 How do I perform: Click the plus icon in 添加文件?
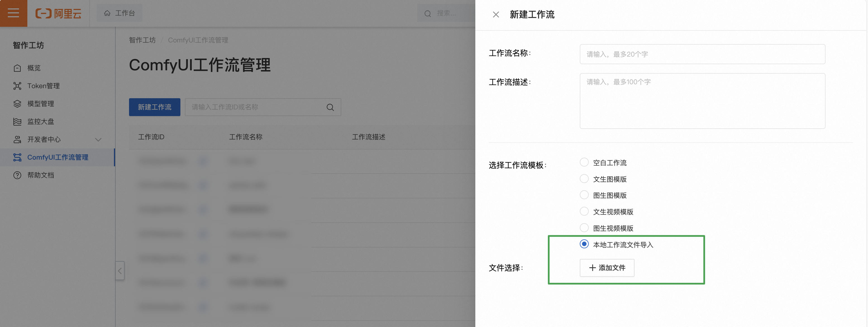point(592,268)
